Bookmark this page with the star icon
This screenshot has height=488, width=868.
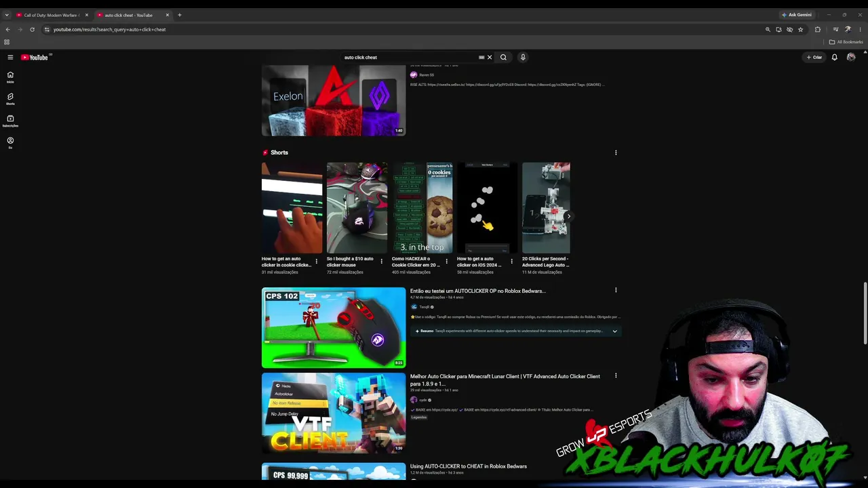[x=800, y=30]
